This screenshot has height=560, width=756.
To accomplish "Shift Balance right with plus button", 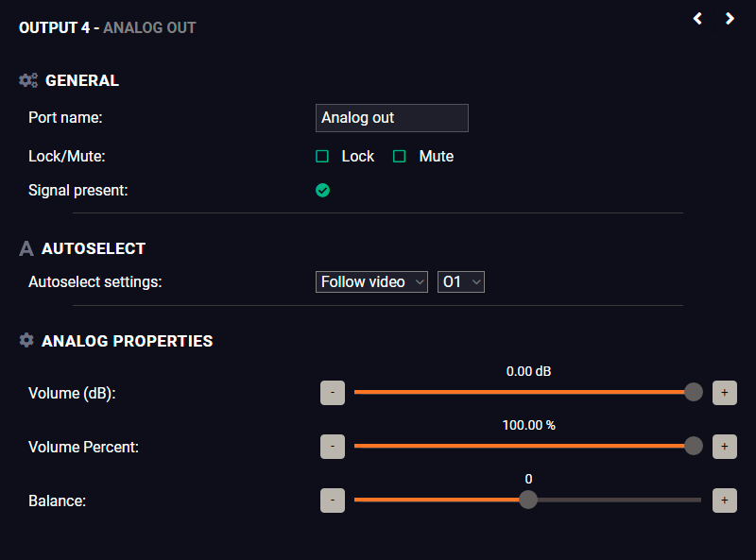I will pyautogui.click(x=724, y=501).
